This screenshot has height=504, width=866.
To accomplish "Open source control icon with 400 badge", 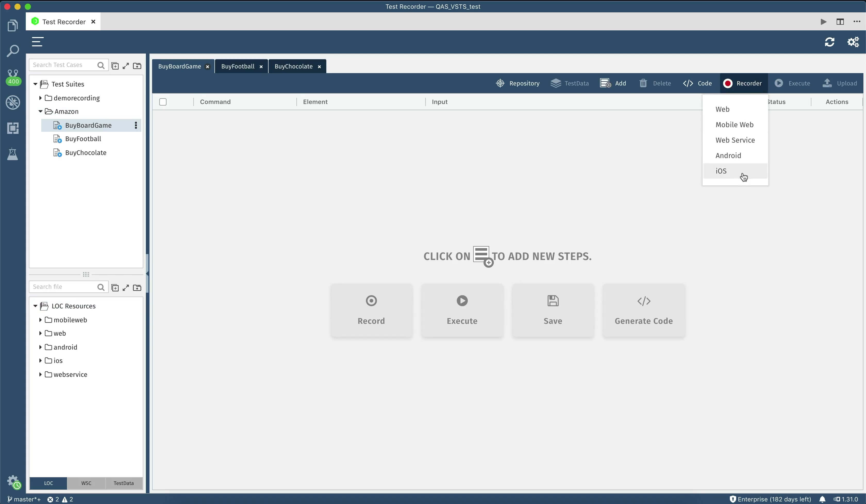I will [x=13, y=76].
